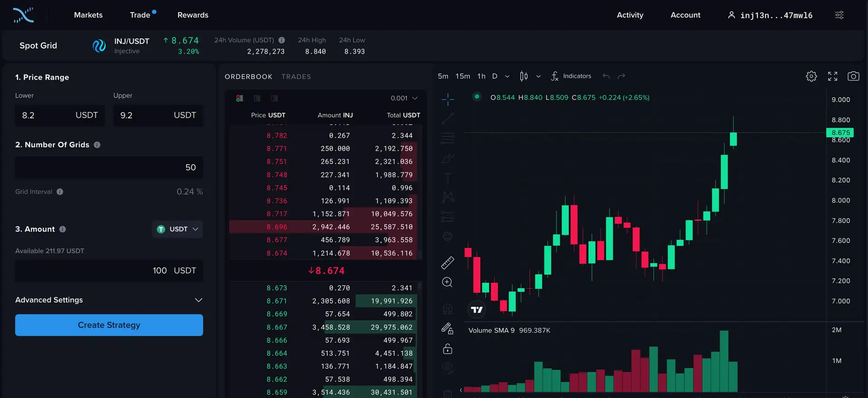
Task: Click the TradingView logo badge
Action: coord(476,310)
